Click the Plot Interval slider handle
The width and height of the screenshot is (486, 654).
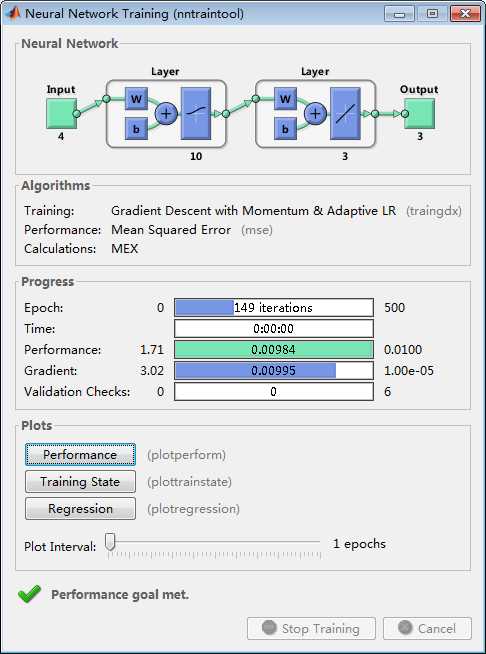point(110,542)
